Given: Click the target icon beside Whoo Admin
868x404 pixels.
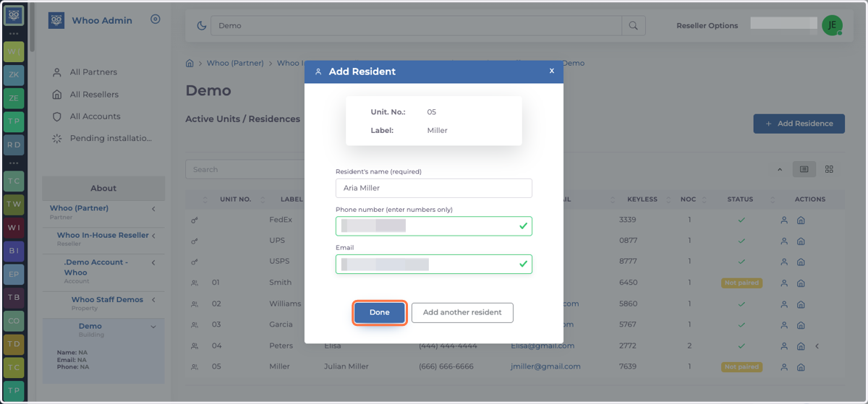Looking at the screenshot, I should tap(156, 20).
